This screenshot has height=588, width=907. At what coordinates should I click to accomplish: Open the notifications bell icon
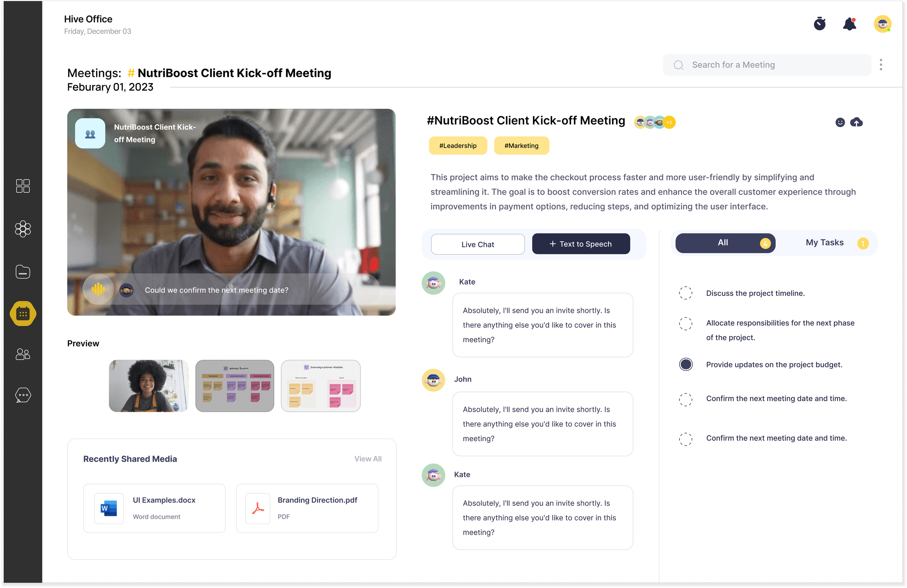pos(849,24)
